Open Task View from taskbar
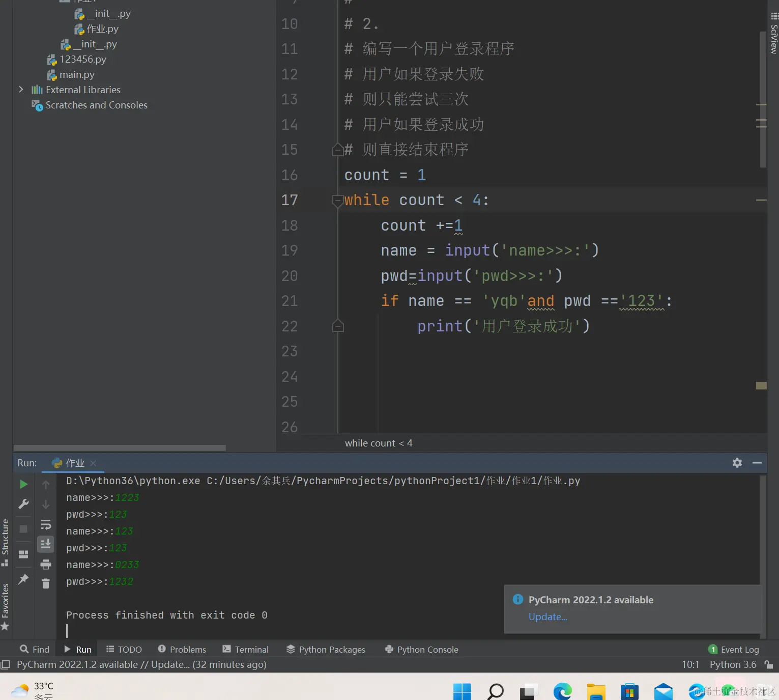779x700 pixels. (x=529, y=691)
